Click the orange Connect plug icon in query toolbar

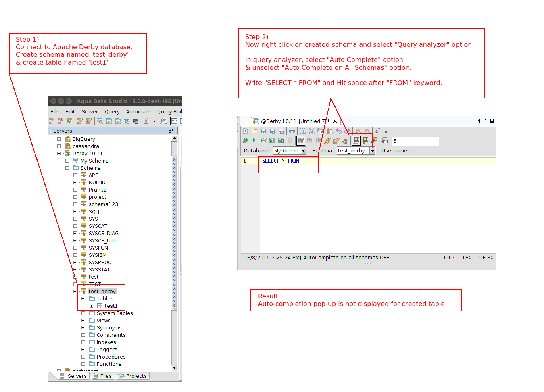coord(327,140)
